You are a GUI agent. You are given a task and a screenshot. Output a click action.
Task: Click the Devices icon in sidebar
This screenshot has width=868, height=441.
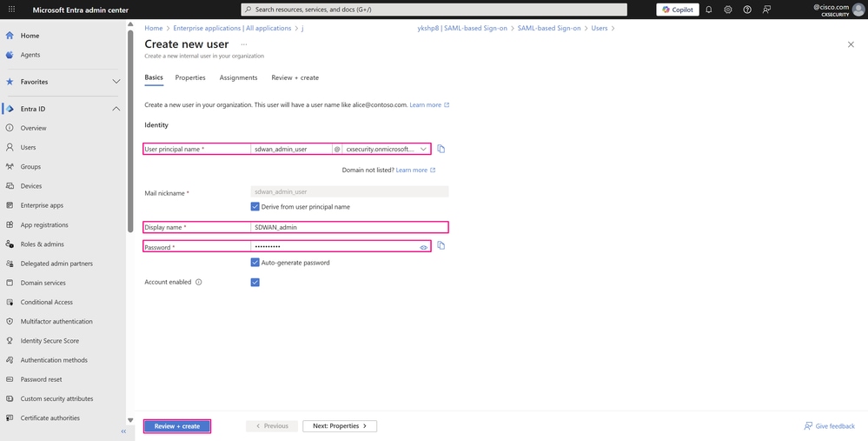(x=10, y=186)
